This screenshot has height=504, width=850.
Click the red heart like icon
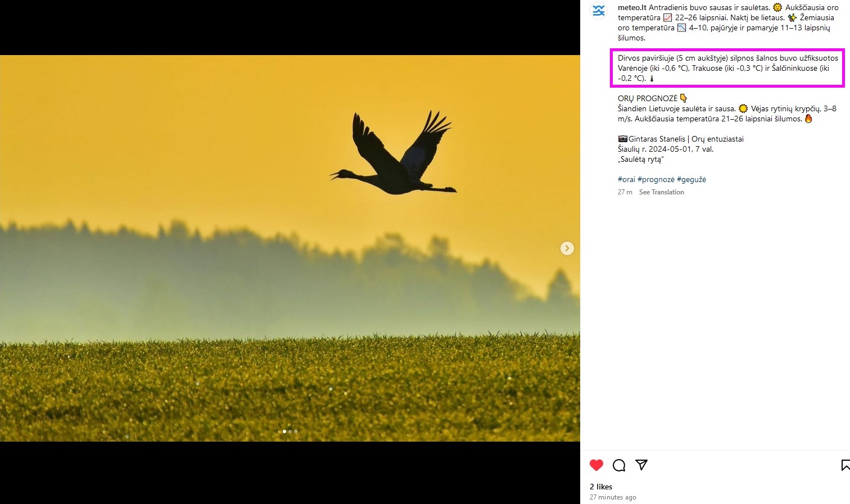596,465
